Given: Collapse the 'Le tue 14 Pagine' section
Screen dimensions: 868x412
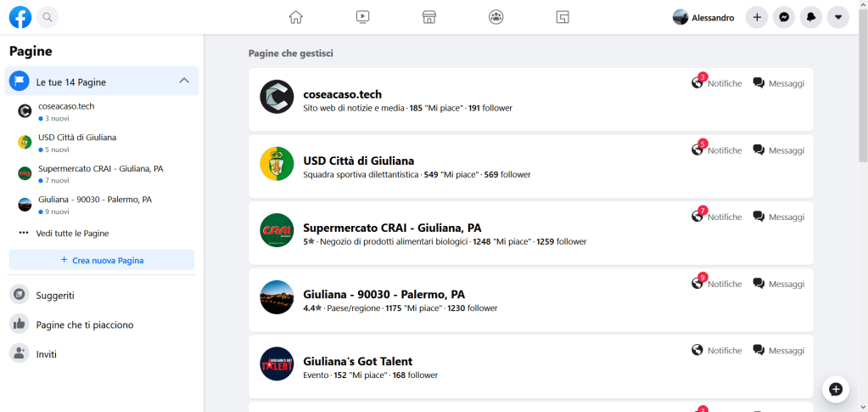Looking at the screenshot, I should pyautogui.click(x=184, y=82).
